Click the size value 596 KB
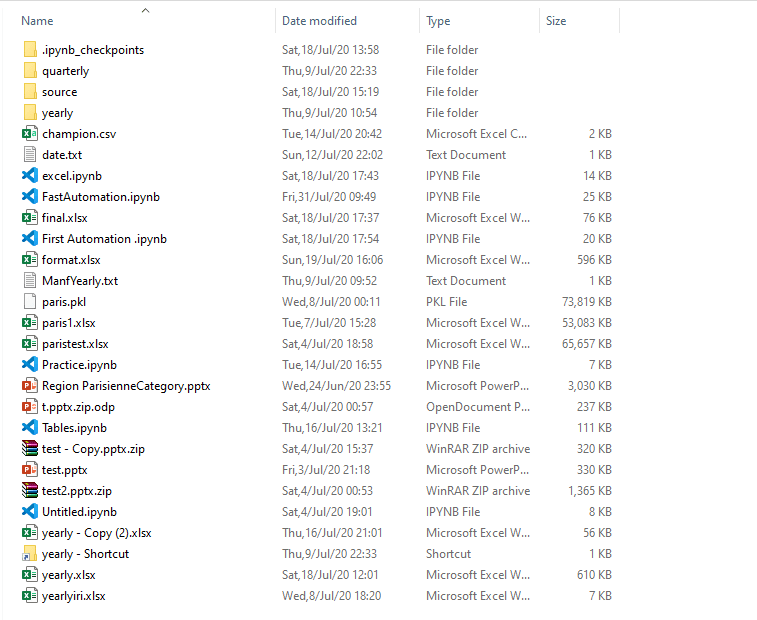The width and height of the screenshot is (757, 620). pos(594,260)
